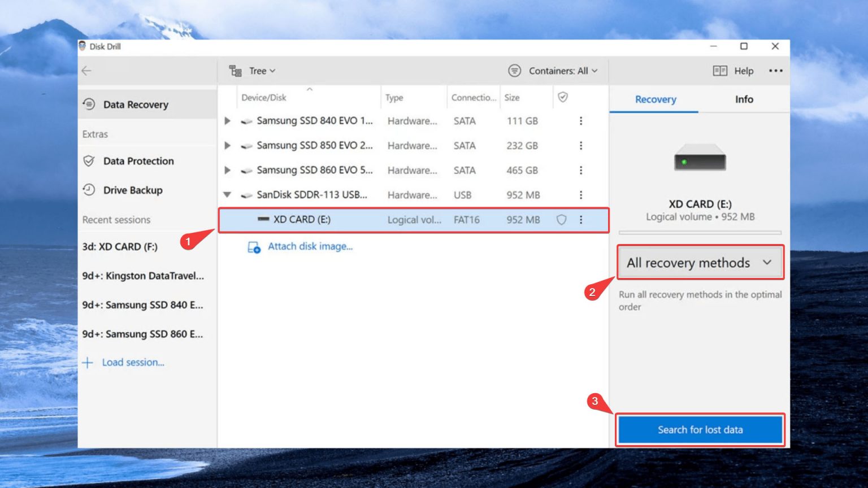Click the Disk Drill app icon in title bar
868x488 pixels.
pyautogui.click(x=83, y=46)
